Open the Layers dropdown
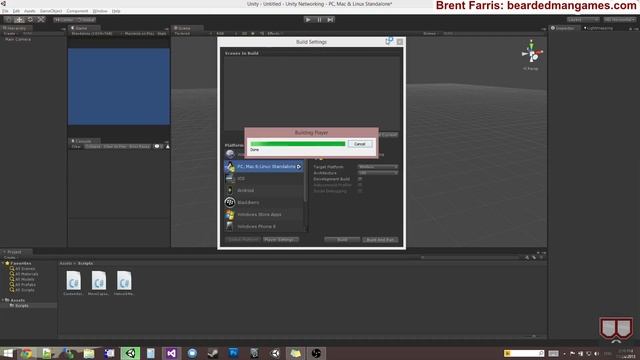 [x=583, y=20]
